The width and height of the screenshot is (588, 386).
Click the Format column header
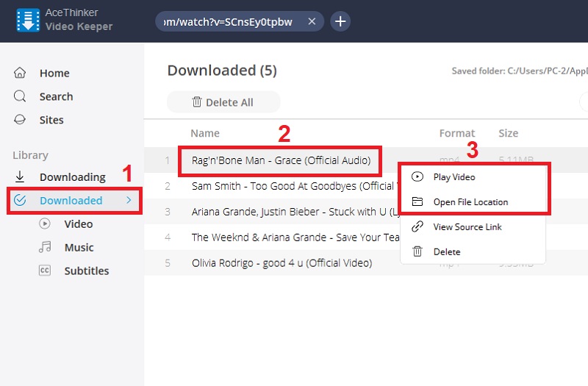point(456,133)
